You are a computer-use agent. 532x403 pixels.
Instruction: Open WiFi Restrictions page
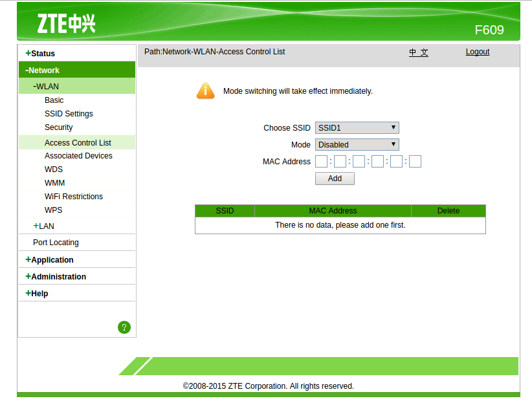(x=74, y=197)
